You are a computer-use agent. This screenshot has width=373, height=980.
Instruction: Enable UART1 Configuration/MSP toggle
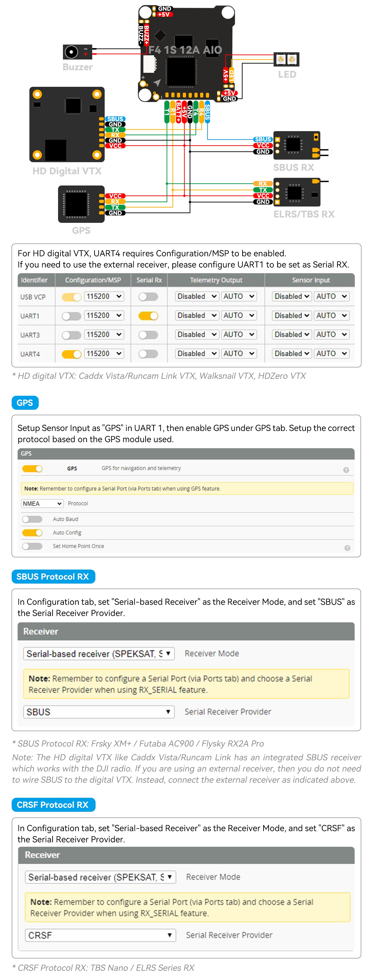point(72,316)
